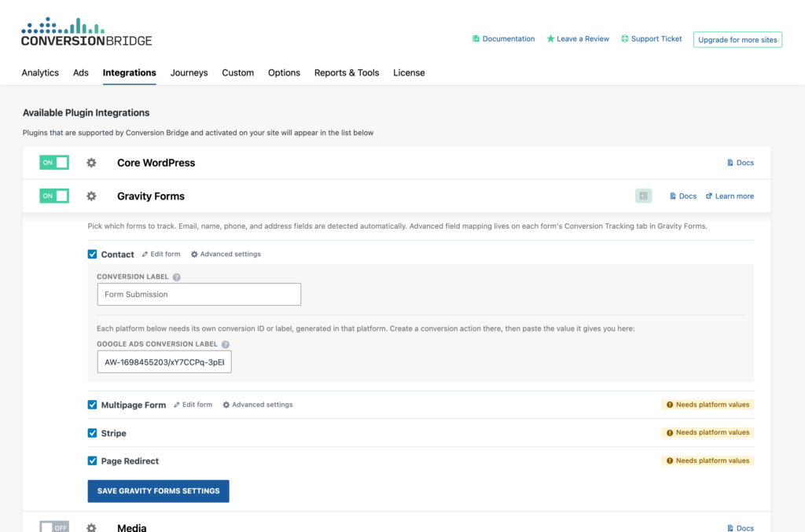
Task: Click the Media integration title
Action: coord(132,527)
